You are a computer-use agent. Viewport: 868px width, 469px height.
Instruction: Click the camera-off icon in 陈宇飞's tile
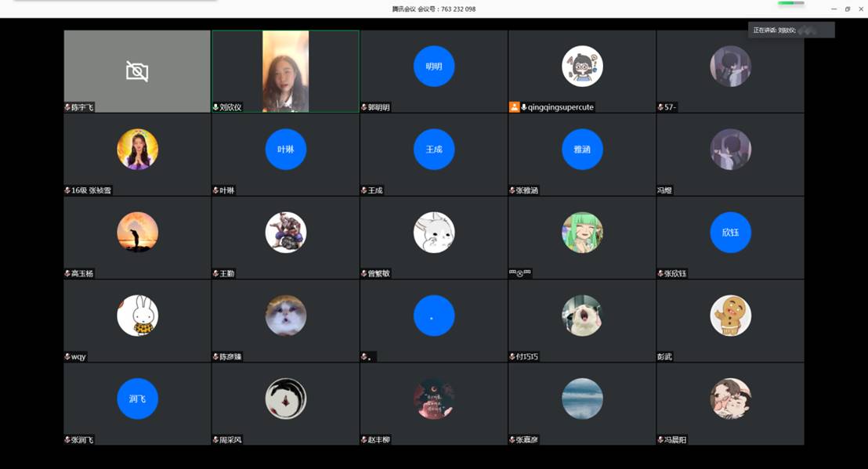137,72
